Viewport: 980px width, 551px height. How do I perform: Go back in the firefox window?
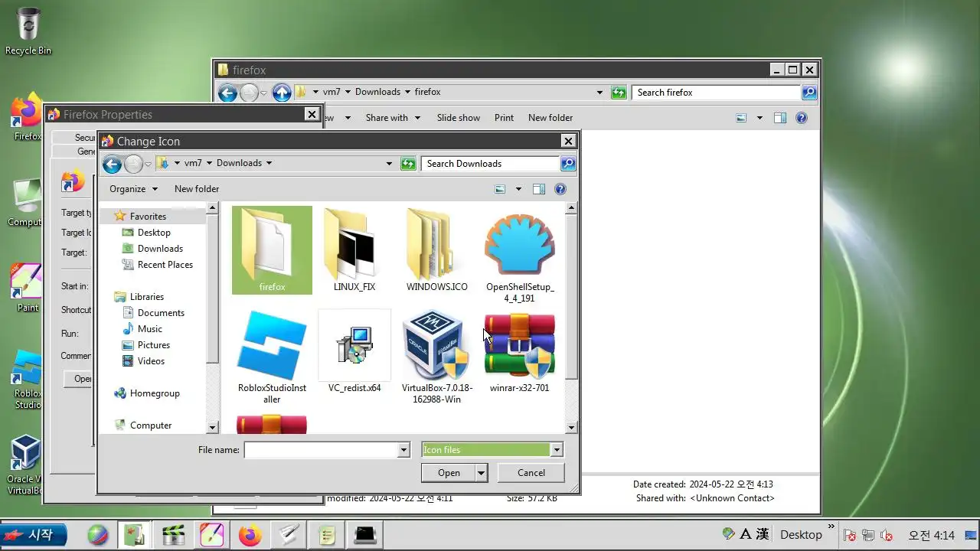coord(227,93)
